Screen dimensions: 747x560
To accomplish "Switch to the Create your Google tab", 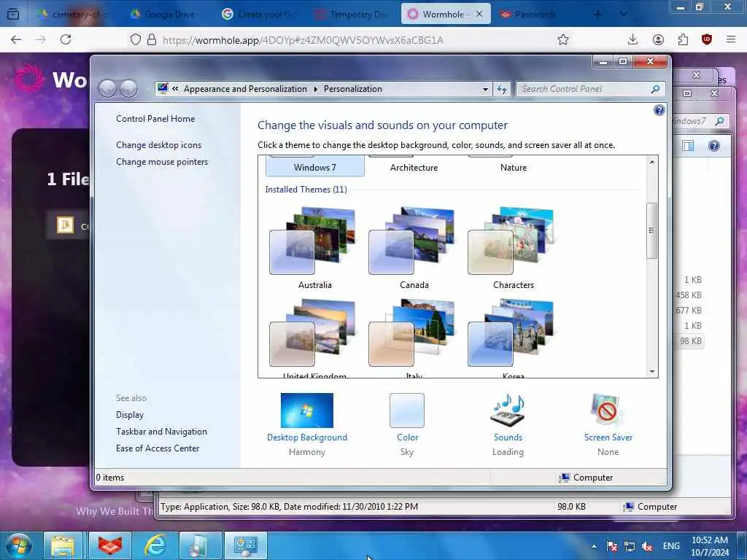I will tap(260, 15).
